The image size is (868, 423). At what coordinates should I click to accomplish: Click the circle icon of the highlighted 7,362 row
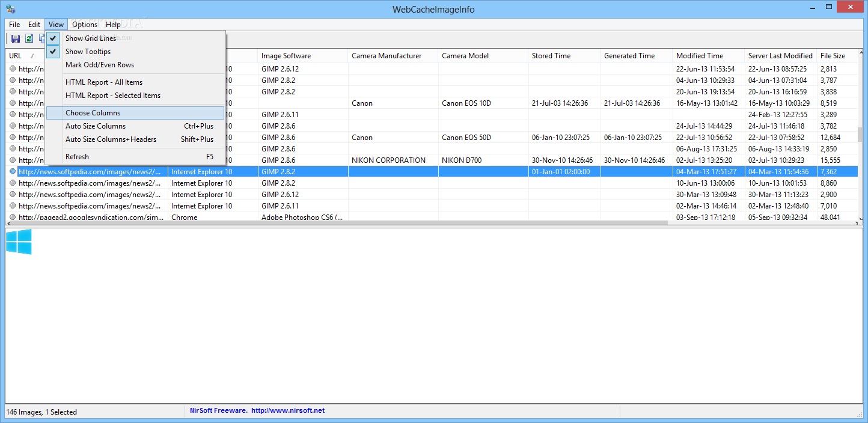click(13, 172)
